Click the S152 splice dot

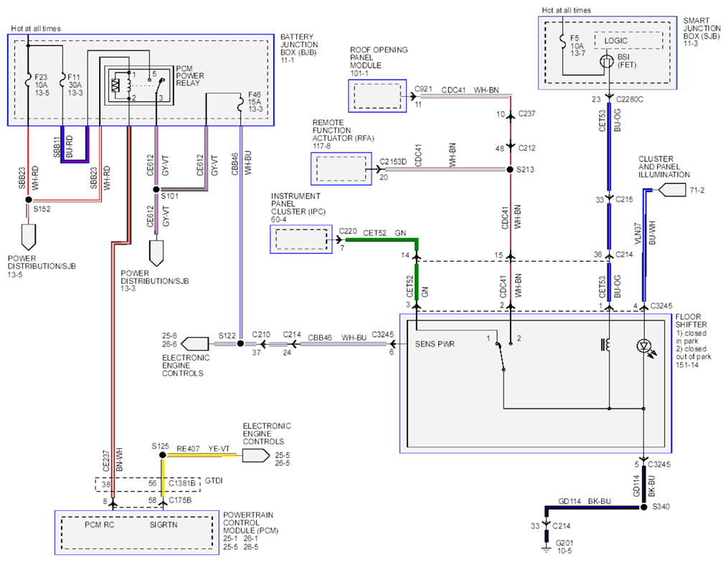coord(28,199)
